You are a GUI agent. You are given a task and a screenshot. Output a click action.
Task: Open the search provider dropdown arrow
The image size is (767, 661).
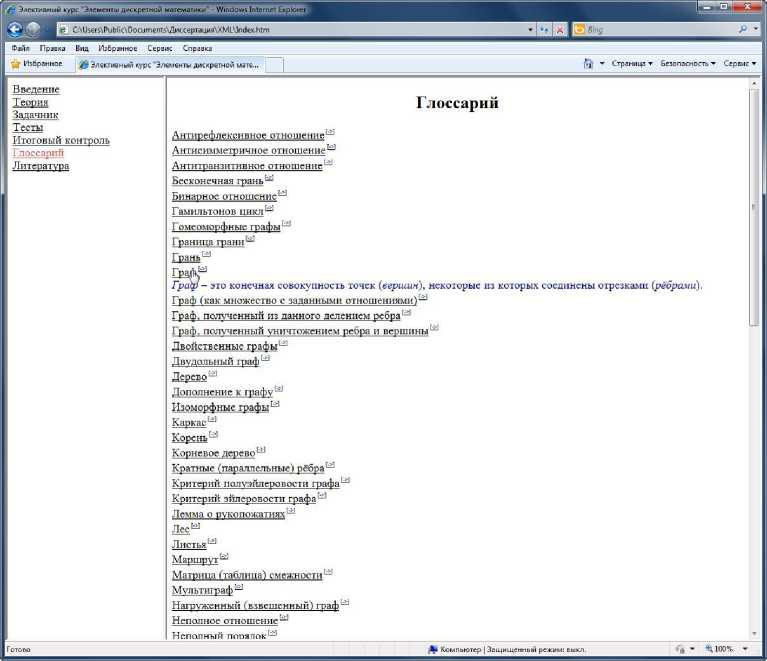tap(756, 29)
